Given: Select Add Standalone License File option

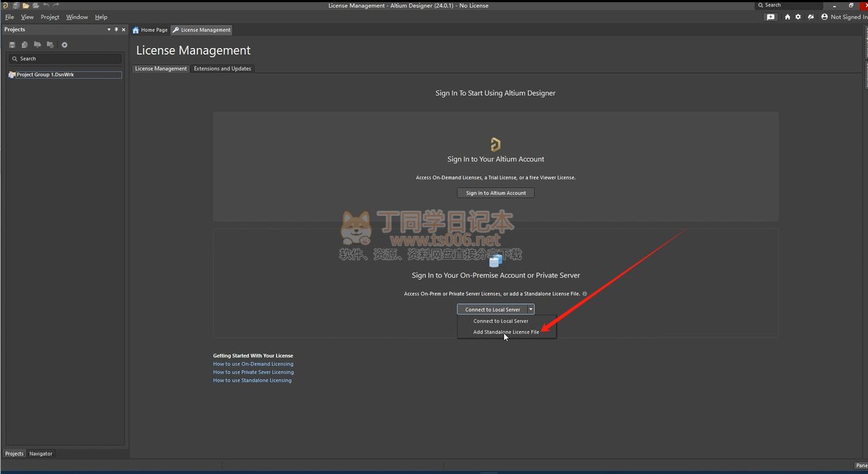Looking at the screenshot, I should click(506, 332).
